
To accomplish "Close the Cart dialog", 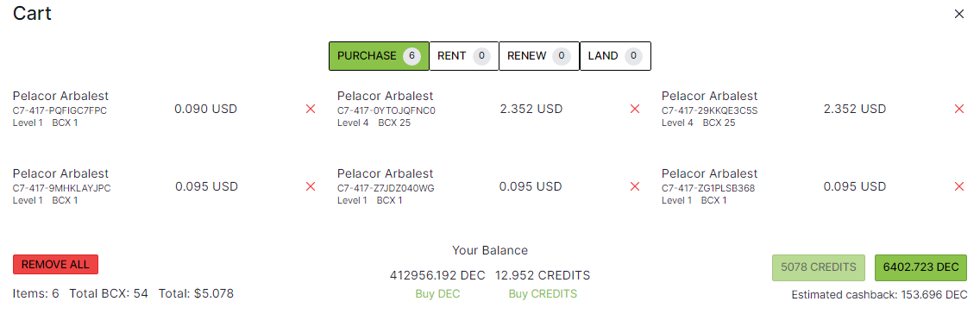I will [959, 14].
